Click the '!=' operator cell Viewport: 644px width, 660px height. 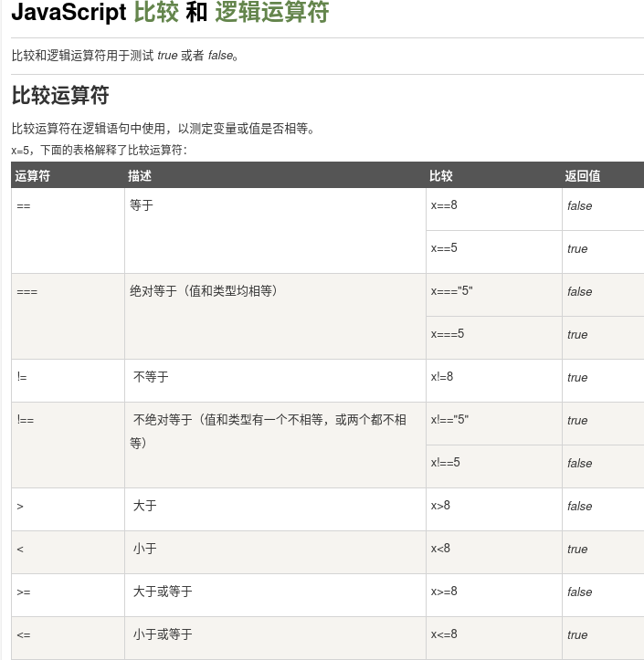click(x=68, y=381)
